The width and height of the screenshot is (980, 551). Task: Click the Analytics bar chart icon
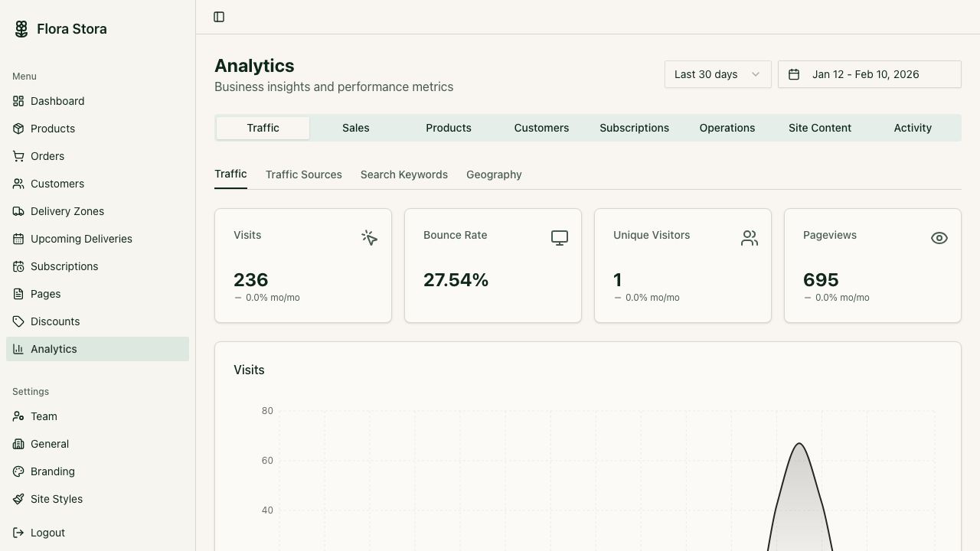[x=18, y=349]
